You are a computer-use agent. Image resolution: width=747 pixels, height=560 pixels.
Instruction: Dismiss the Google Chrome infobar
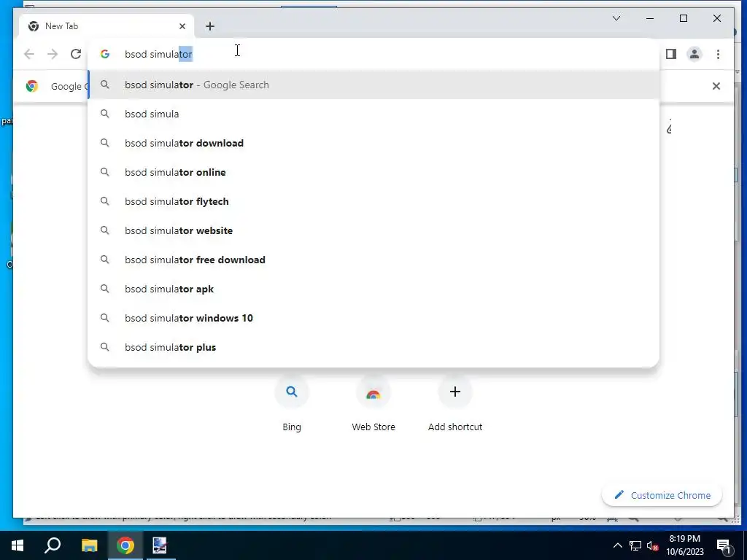point(716,86)
